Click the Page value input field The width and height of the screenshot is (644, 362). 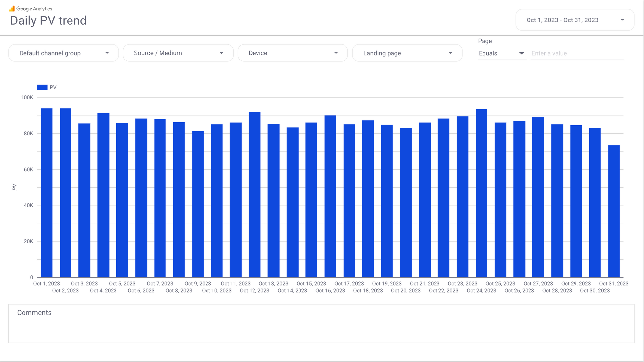(x=577, y=53)
